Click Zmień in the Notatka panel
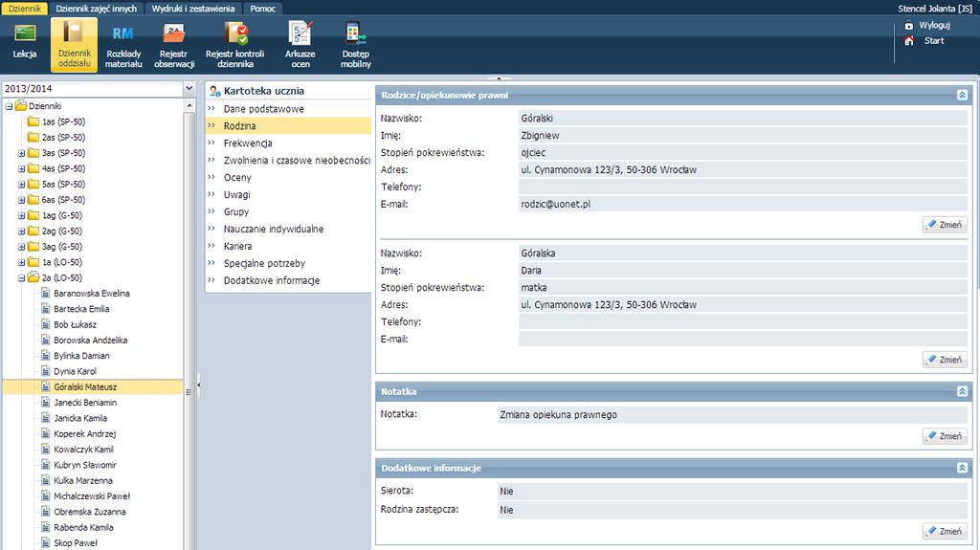The image size is (980, 550). (x=945, y=435)
